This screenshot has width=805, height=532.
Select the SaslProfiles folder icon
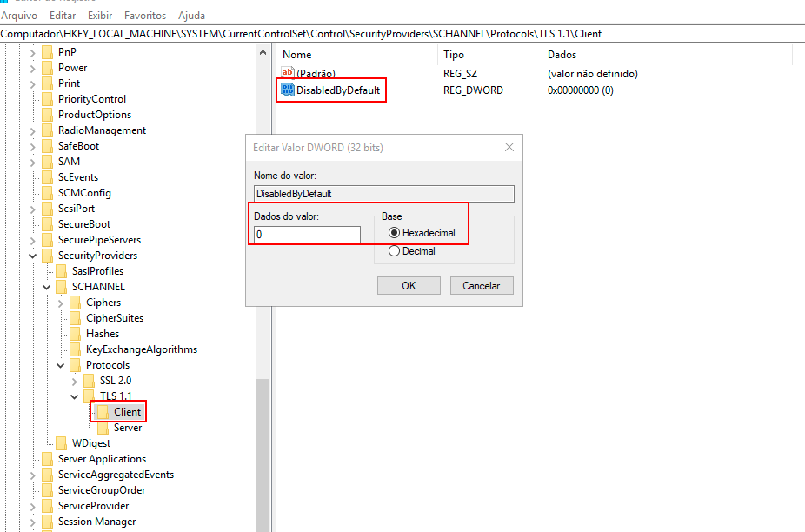coord(61,271)
